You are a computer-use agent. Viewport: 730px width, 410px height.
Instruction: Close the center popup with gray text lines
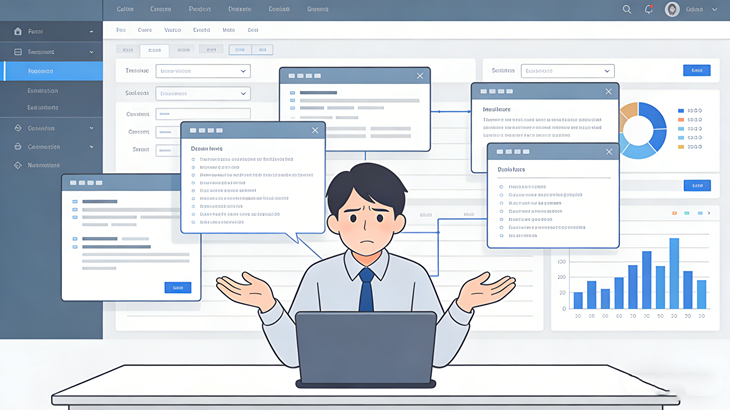point(420,76)
